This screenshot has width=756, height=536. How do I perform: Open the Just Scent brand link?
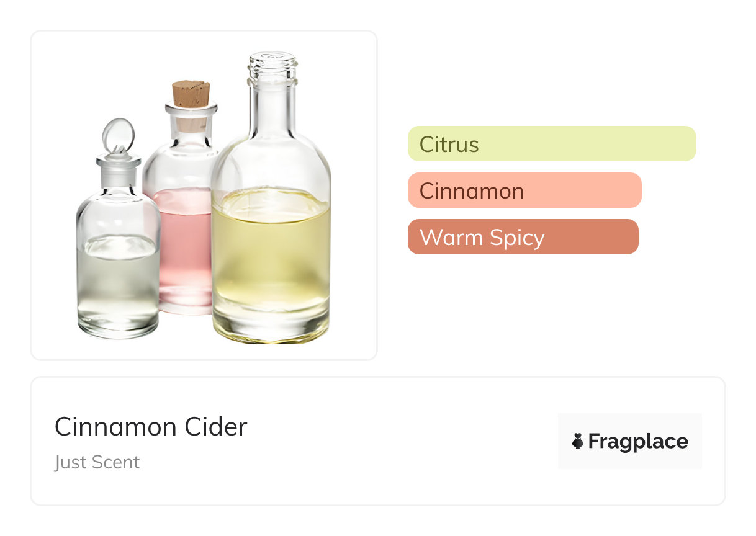pos(97,462)
